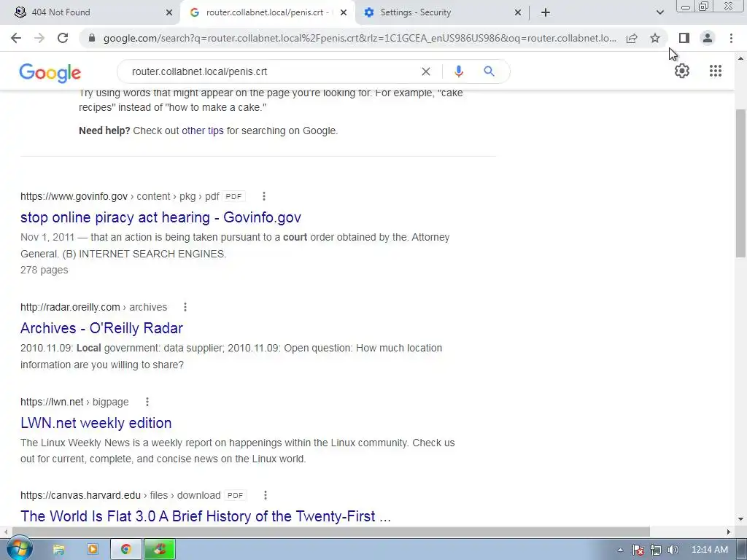The width and height of the screenshot is (747, 560).
Task: Select the router.collabnet.local/penis.crt tab
Action: (267, 12)
